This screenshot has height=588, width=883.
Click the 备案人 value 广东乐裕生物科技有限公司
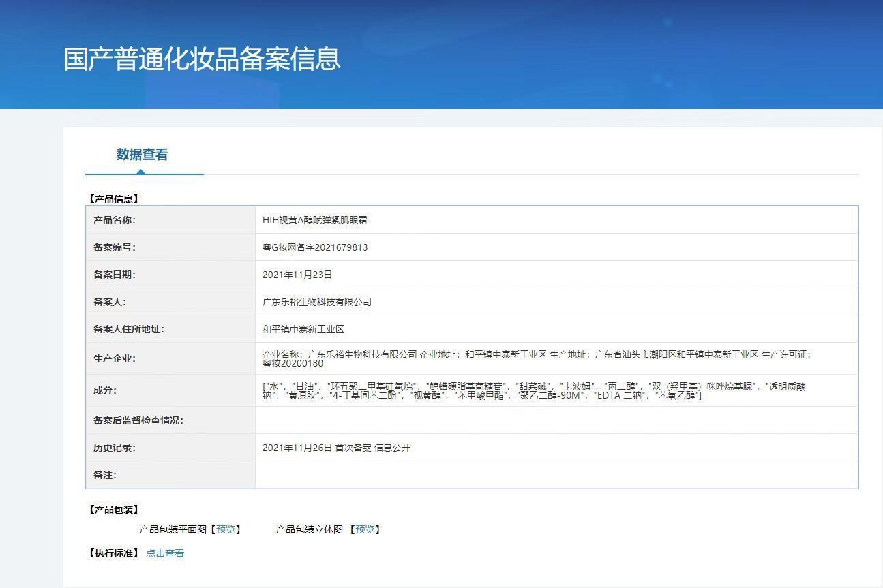pos(317,302)
